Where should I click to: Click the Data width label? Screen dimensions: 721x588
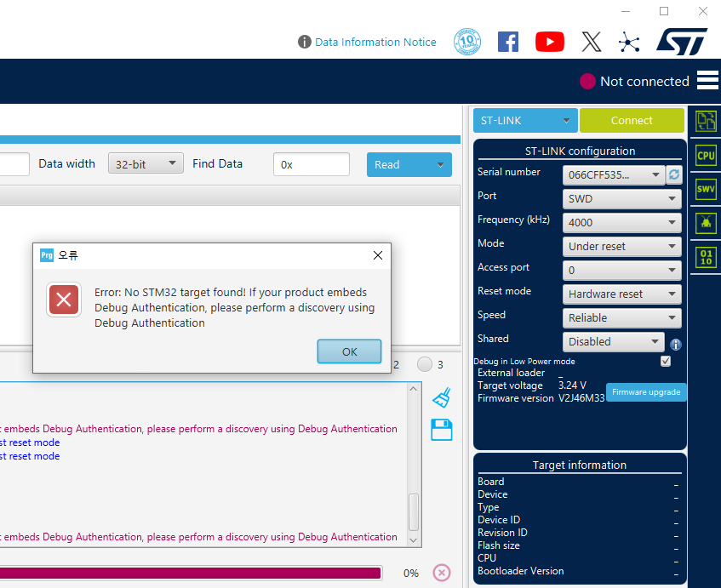tap(66, 163)
